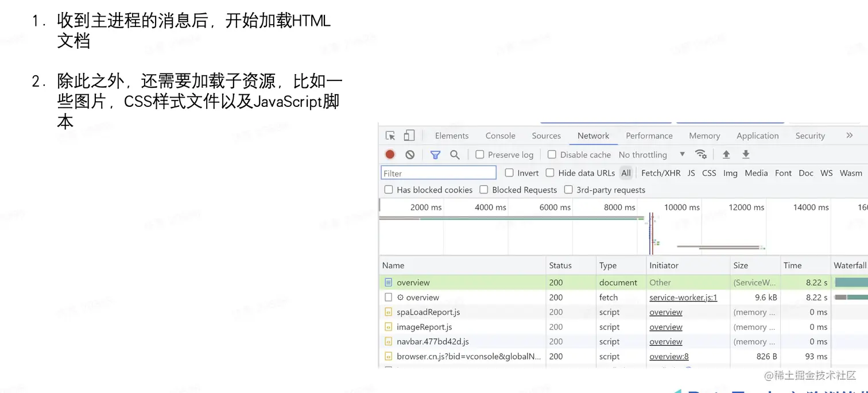Filter requests by Wasm
868x393 pixels.
pos(851,173)
